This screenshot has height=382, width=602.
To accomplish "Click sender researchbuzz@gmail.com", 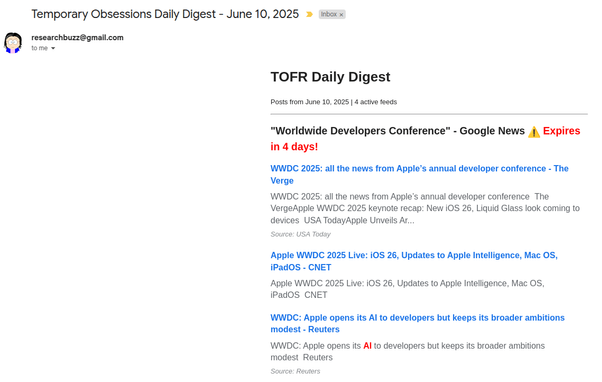I will coord(77,38).
